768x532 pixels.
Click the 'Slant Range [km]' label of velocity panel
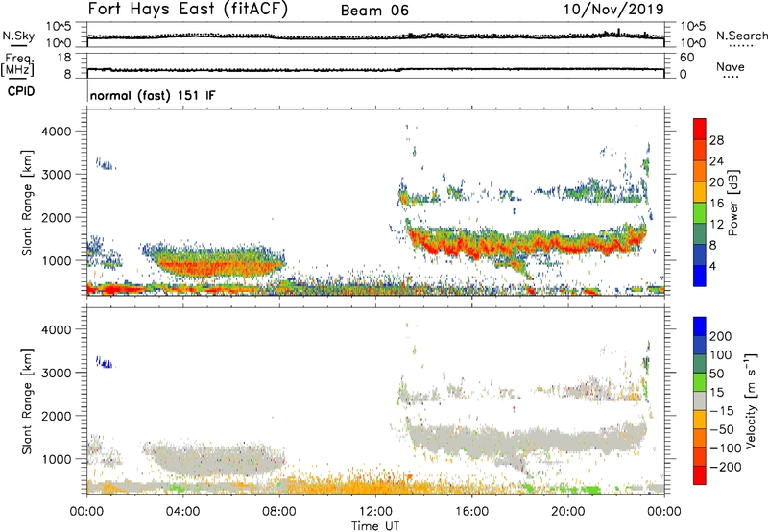click(27, 400)
